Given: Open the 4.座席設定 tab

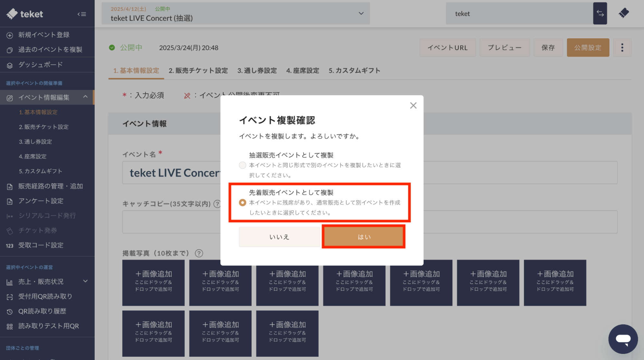Looking at the screenshot, I should tap(302, 71).
